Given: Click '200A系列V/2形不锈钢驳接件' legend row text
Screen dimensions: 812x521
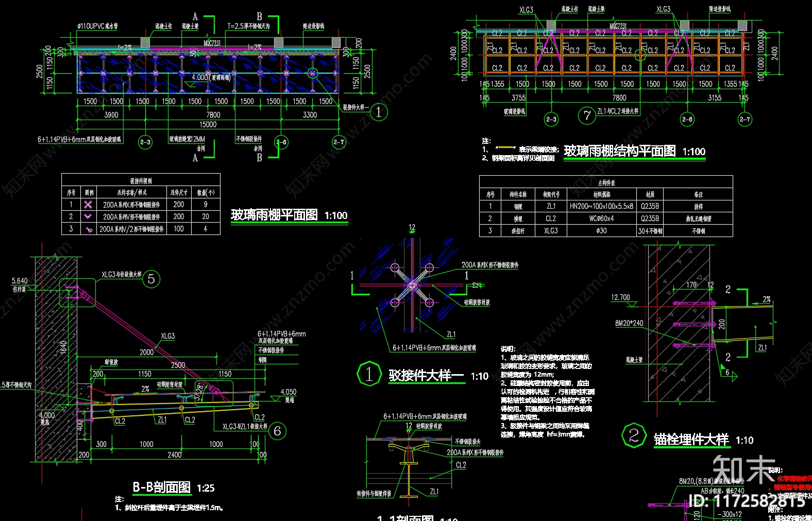Looking at the screenshot, I should point(131,229).
